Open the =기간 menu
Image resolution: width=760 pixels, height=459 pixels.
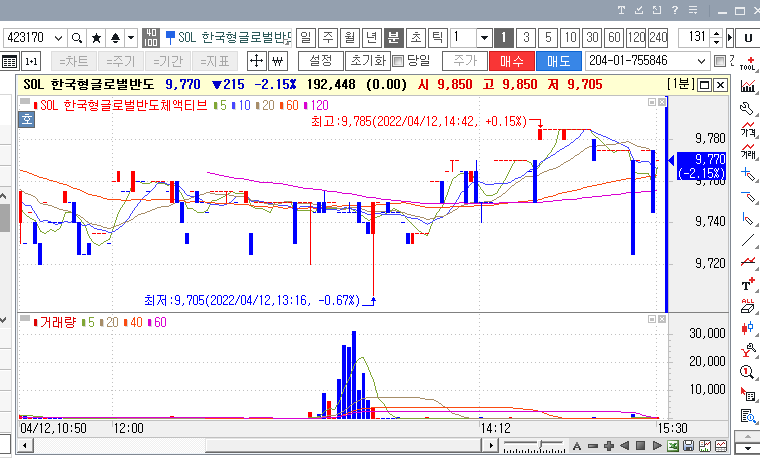(168, 62)
